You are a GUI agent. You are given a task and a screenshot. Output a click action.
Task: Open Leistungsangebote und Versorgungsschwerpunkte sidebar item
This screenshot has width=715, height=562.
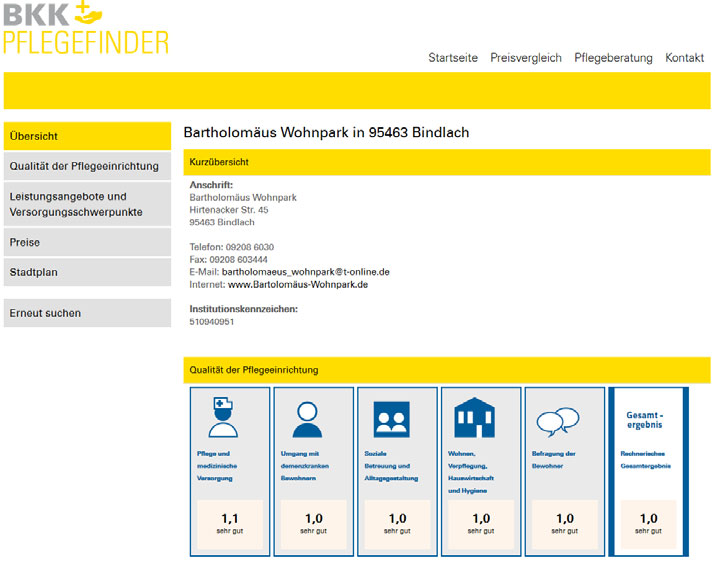[87, 204]
